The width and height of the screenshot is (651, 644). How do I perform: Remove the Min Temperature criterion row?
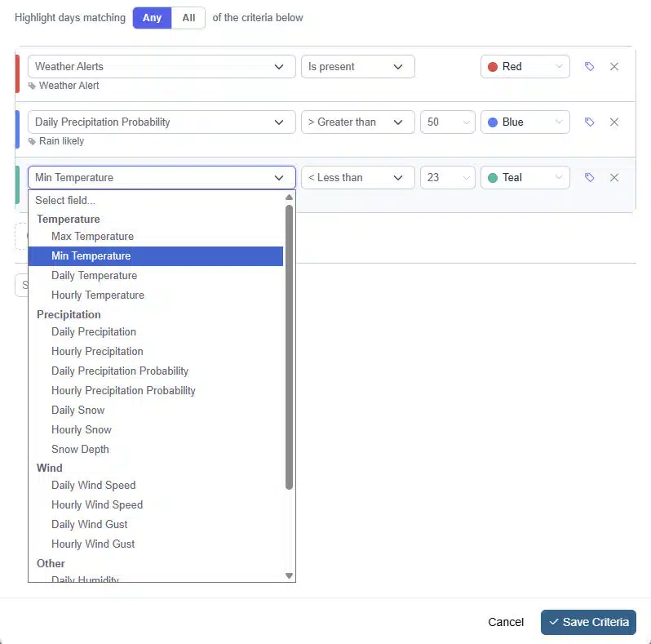(x=614, y=178)
